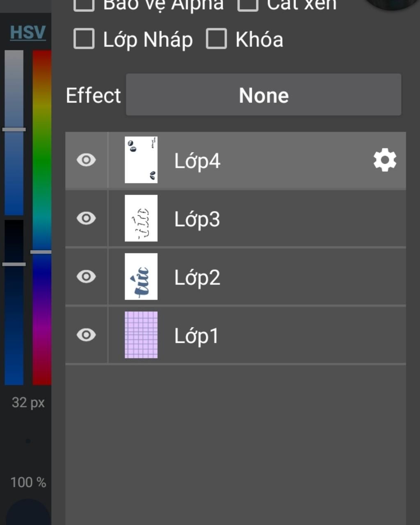This screenshot has height=525, width=420.
Task: Select the Lớp3 layer thumbnail
Action: coord(141,218)
